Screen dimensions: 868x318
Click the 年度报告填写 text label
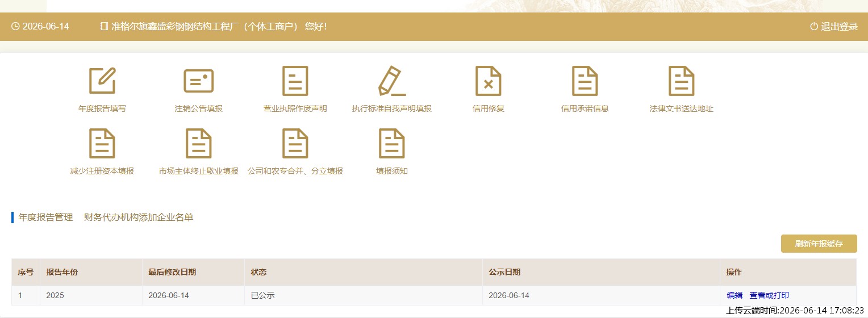pyautogui.click(x=102, y=108)
